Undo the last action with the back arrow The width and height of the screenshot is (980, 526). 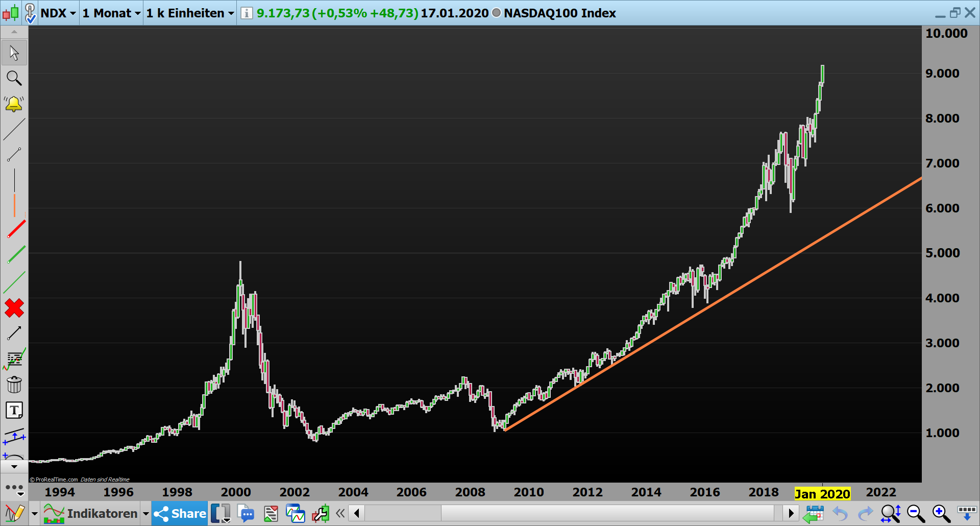point(840,513)
